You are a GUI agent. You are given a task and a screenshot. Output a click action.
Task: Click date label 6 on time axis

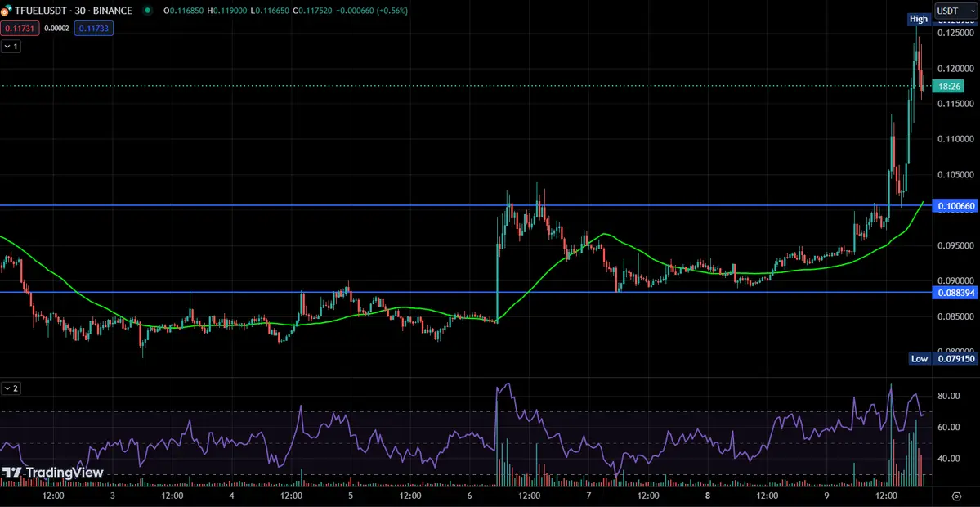pyautogui.click(x=470, y=496)
